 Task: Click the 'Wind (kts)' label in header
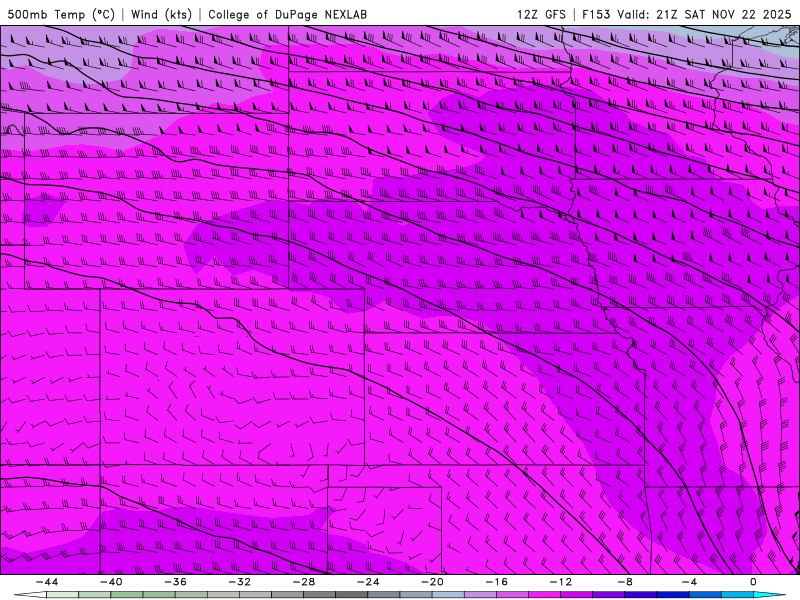pyautogui.click(x=161, y=14)
